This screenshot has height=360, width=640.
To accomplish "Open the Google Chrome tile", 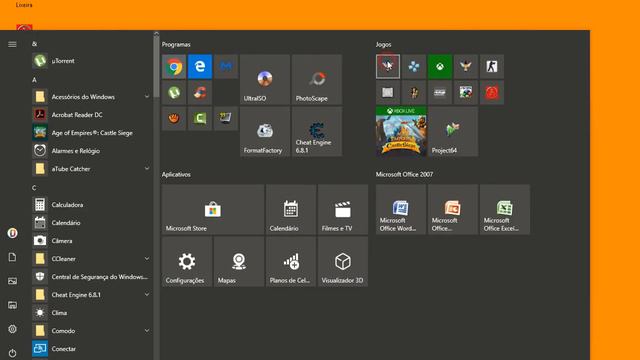I will click(174, 67).
